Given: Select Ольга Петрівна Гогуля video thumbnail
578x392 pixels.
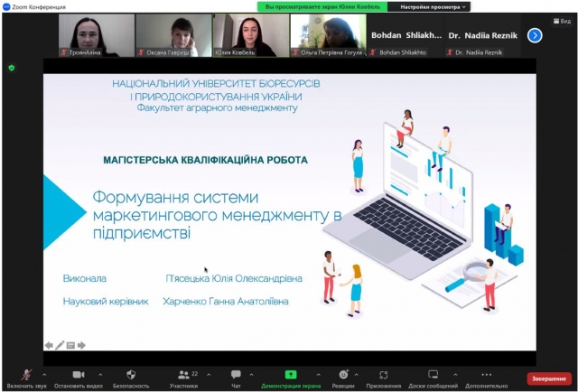Looking at the screenshot, I should click(x=329, y=35).
